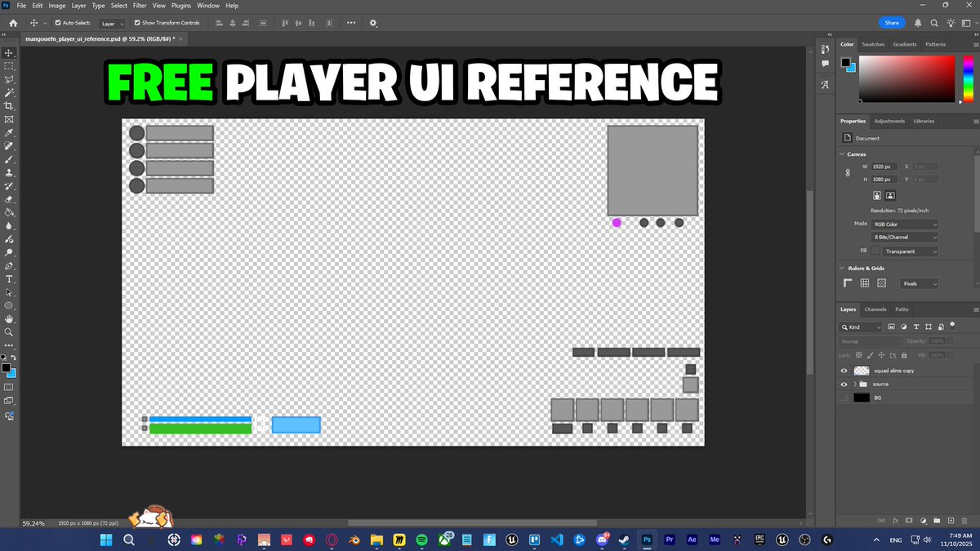Expand the source layer group

(854, 384)
